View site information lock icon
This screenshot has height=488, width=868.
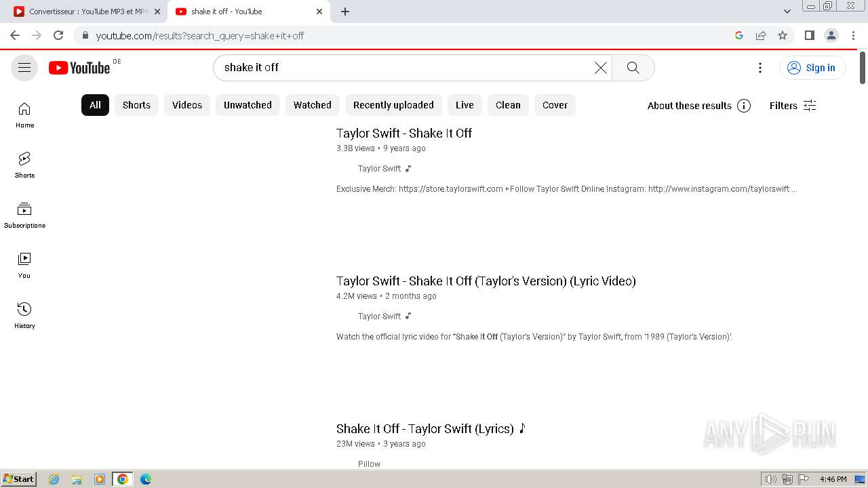(x=85, y=35)
